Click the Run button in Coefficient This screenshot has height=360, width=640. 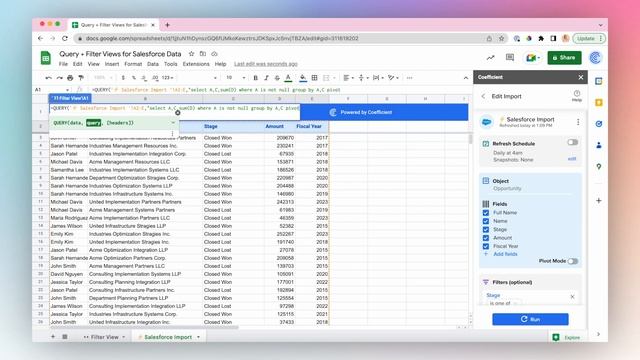pos(530,319)
